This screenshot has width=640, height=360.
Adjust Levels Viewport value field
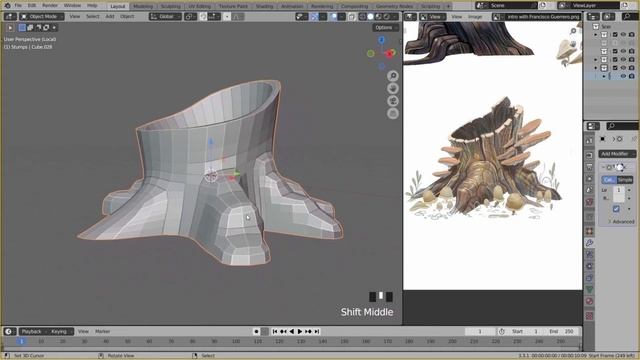click(619, 190)
